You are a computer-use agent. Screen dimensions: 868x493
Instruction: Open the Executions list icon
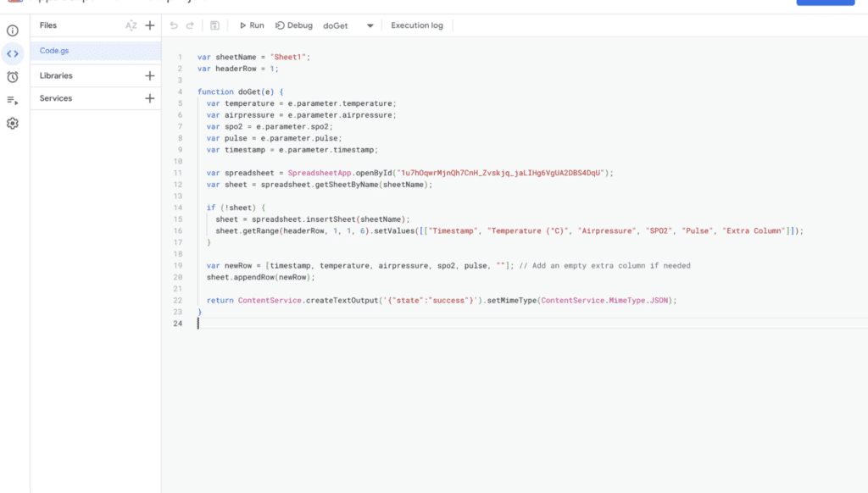pyautogui.click(x=13, y=100)
